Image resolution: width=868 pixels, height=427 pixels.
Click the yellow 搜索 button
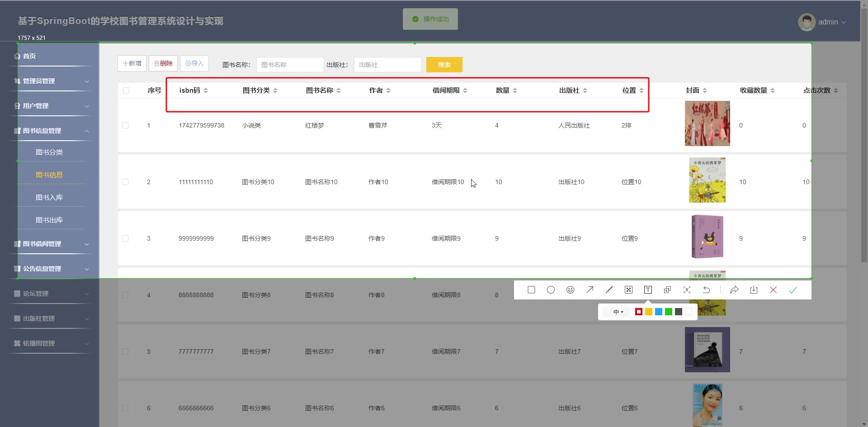coord(444,65)
